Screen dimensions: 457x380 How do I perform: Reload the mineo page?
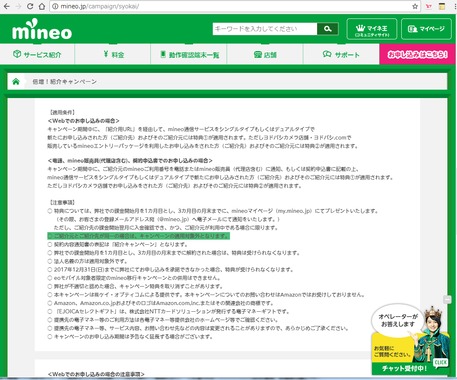pos(30,6)
